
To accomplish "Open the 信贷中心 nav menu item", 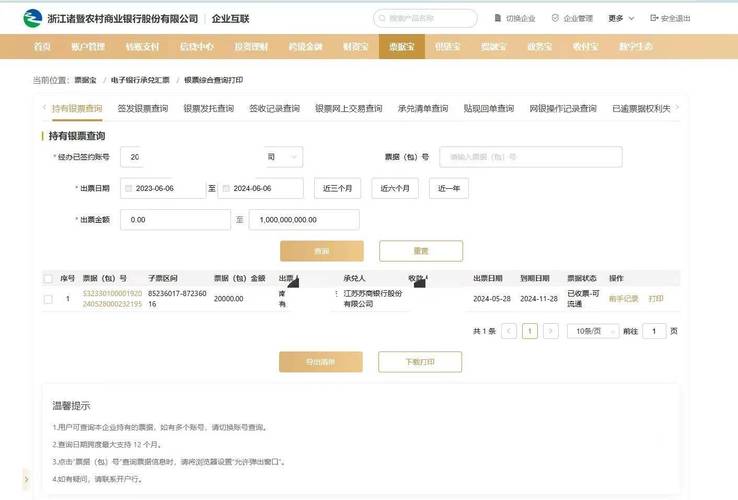I will [x=197, y=46].
